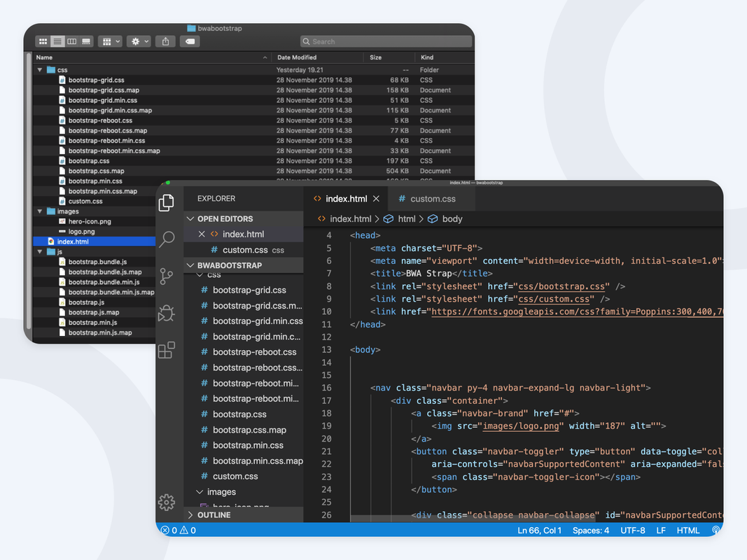Open bootstrap.css.map in VS Code explorer
The image size is (747, 560).
tap(244, 430)
